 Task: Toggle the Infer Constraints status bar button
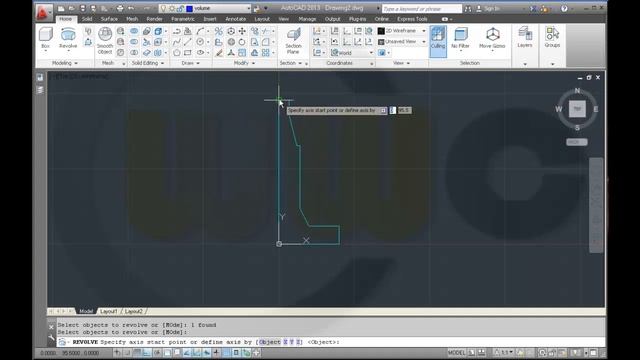[x=118, y=353]
